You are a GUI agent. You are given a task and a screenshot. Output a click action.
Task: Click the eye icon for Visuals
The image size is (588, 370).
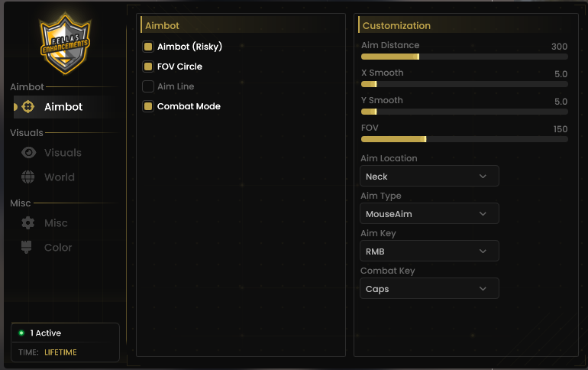28,153
